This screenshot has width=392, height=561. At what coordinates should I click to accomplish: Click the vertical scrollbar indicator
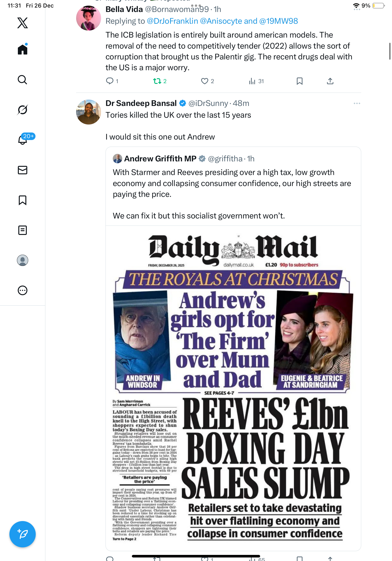(390, 51)
